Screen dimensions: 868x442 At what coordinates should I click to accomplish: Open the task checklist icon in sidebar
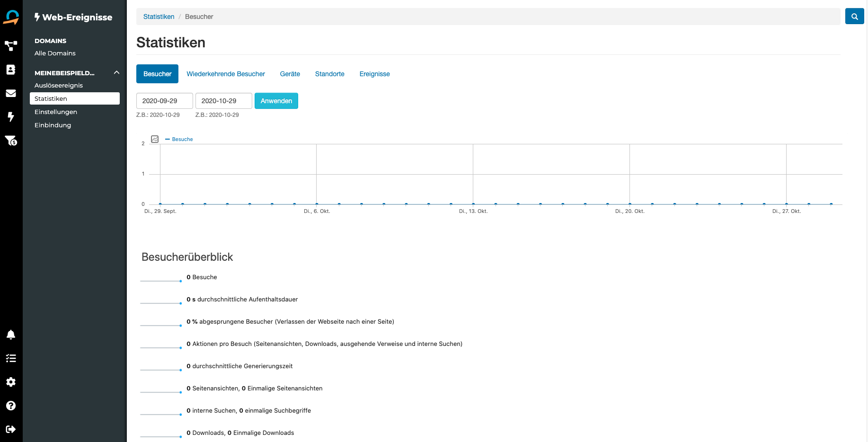click(11, 358)
